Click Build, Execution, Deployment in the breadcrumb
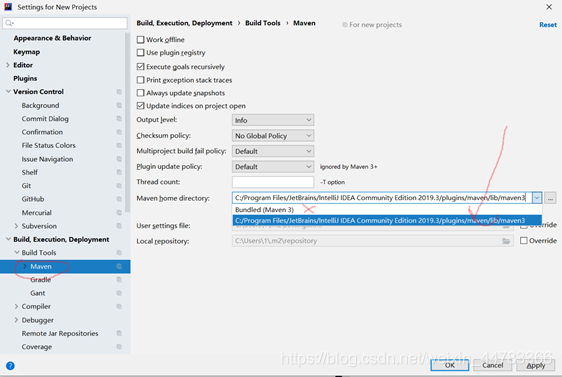This screenshot has height=377, width=562. 184,23
